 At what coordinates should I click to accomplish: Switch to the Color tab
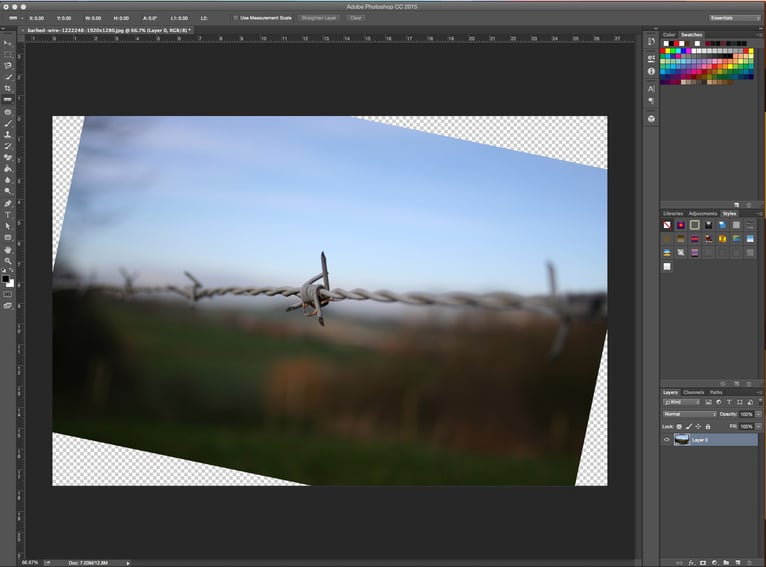pyautogui.click(x=669, y=35)
